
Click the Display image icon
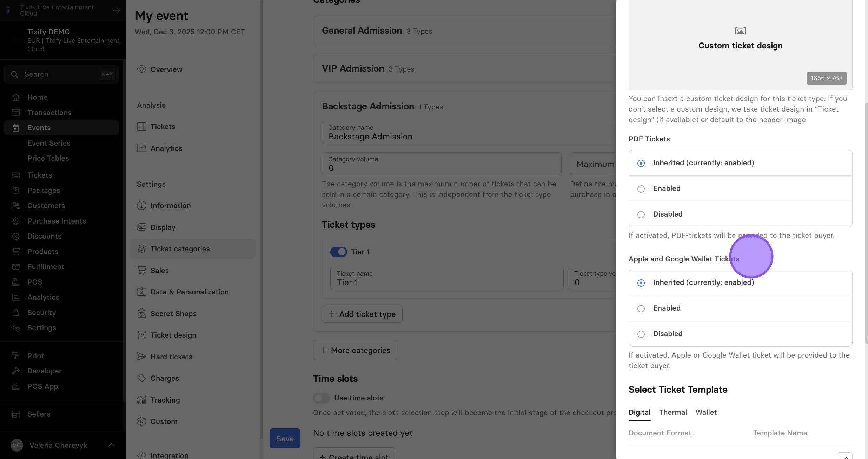(141, 227)
